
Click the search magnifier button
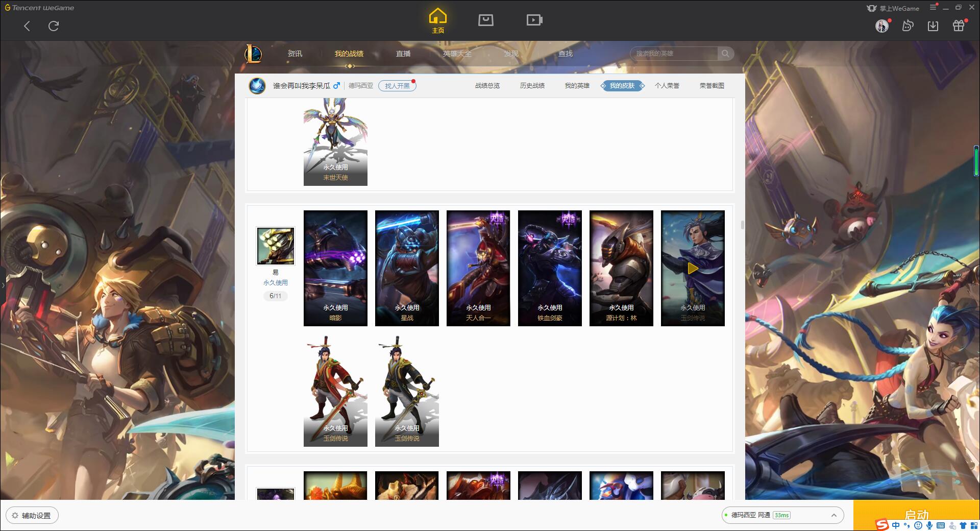pyautogui.click(x=725, y=54)
